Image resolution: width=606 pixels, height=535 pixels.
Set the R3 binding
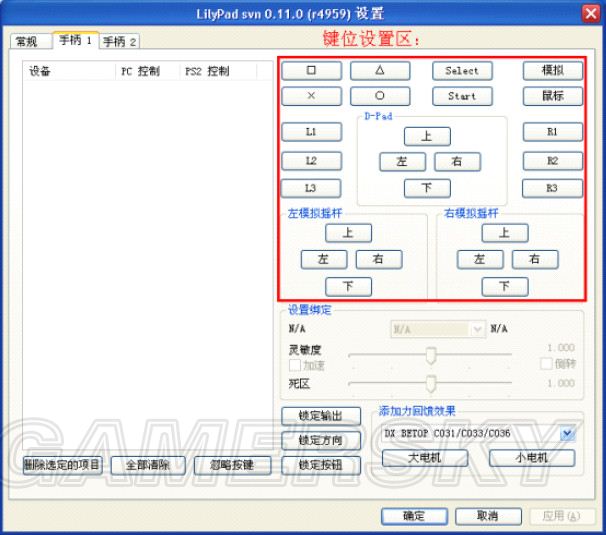click(x=552, y=188)
